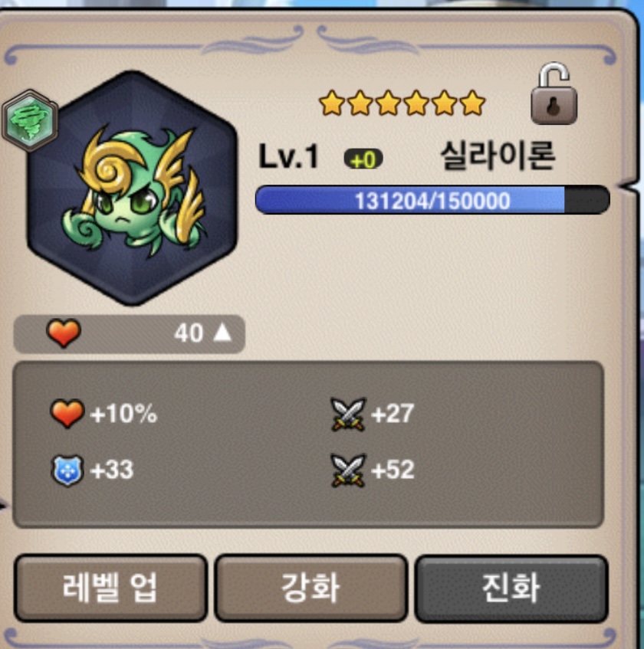
Task: Click the Lv.1 level label
Action: tap(288, 156)
